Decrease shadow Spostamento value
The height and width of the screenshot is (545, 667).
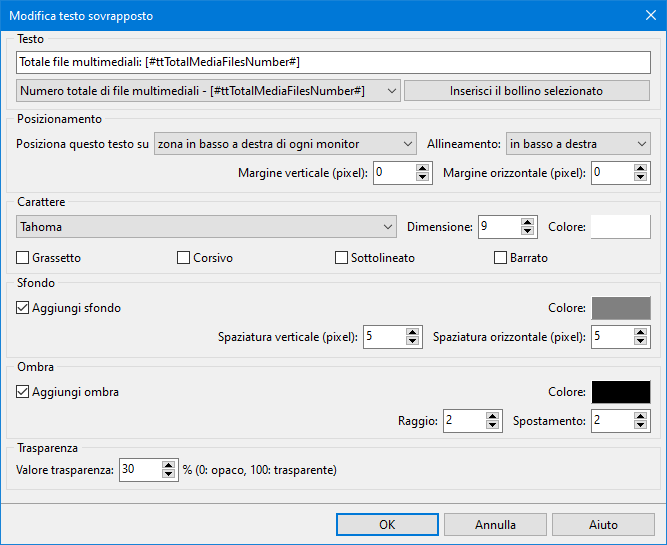point(640,425)
